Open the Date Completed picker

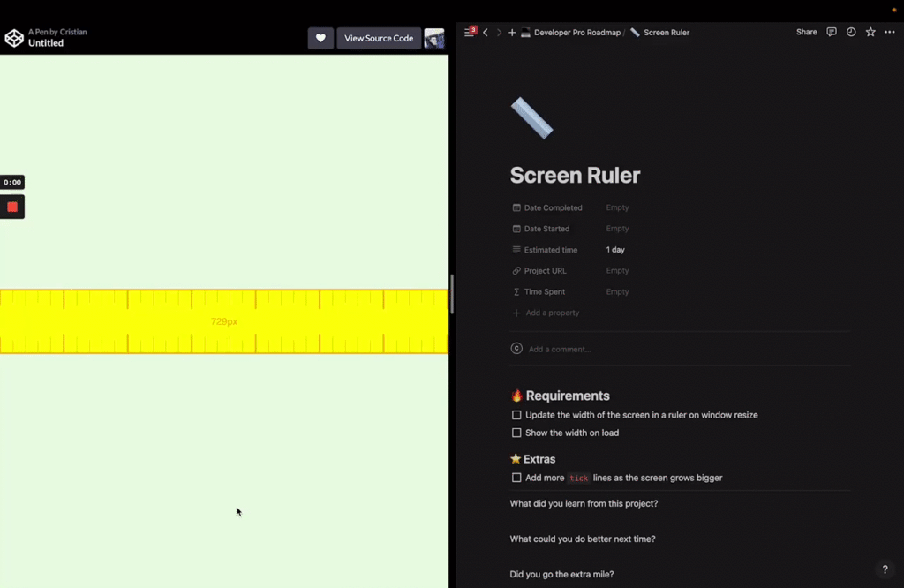(617, 207)
